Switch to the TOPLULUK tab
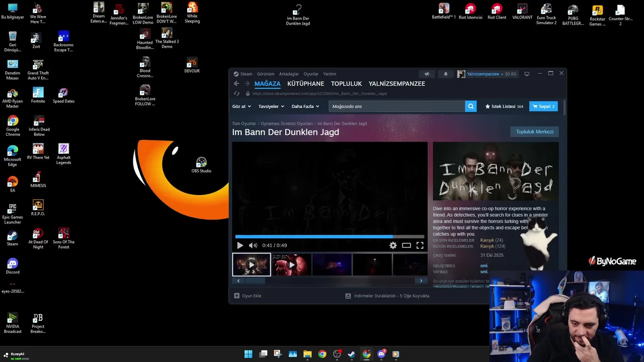 coord(346,83)
